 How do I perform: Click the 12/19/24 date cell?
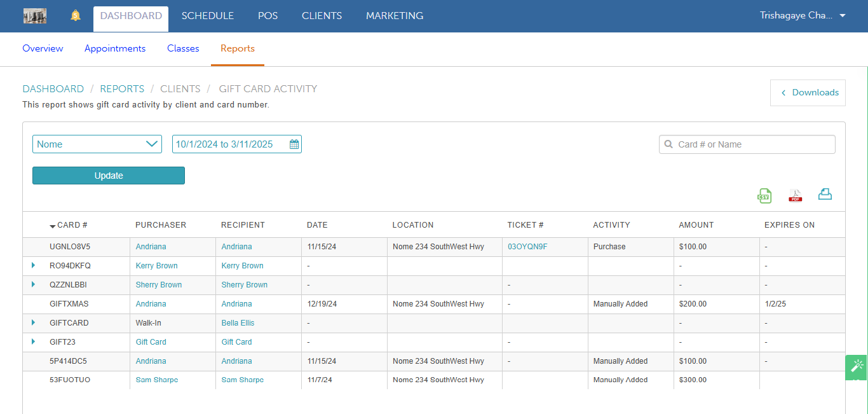(322, 304)
